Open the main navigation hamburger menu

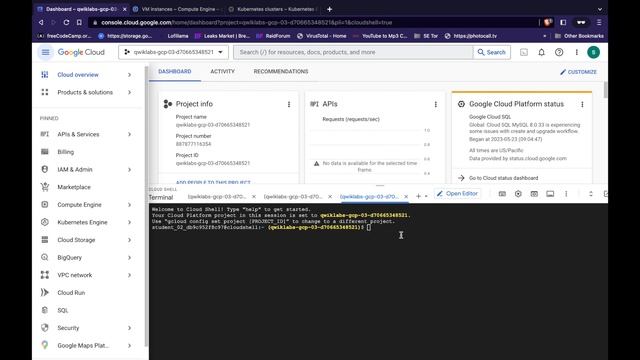coord(45,52)
